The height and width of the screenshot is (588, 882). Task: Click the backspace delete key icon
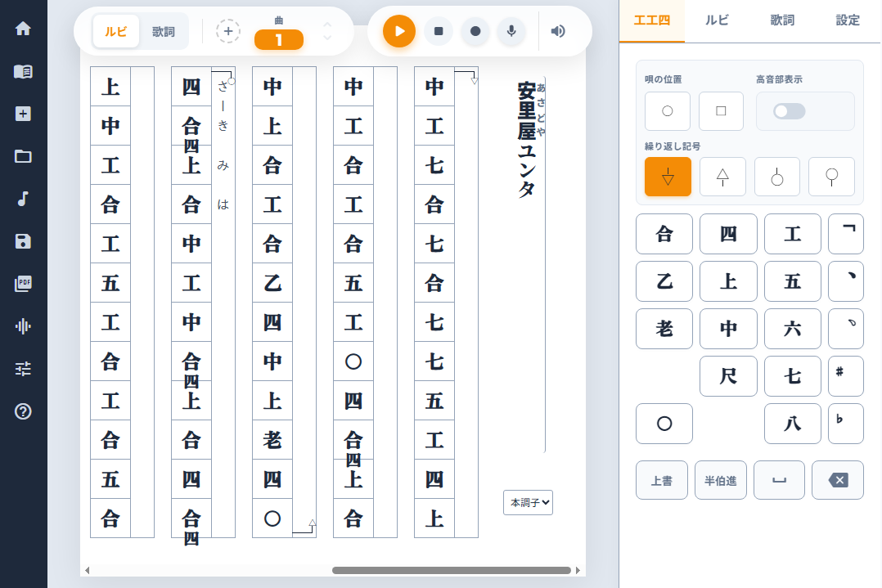coord(838,480)
